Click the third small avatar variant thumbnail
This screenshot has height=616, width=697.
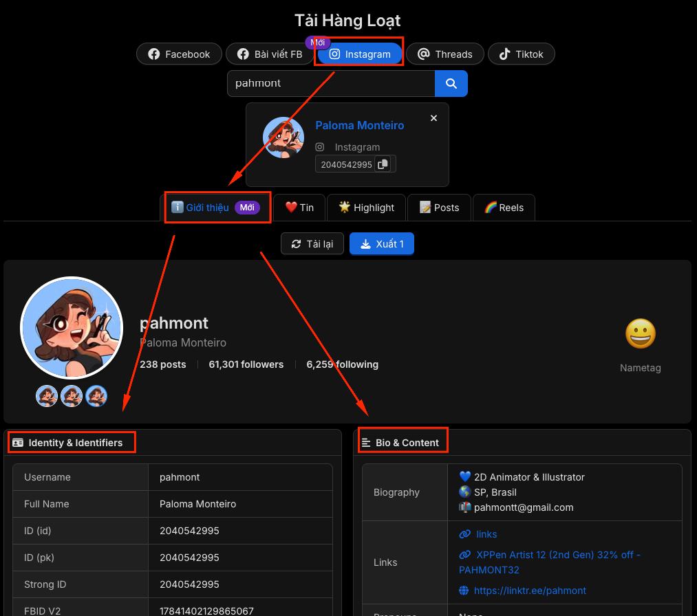(96, 396)
